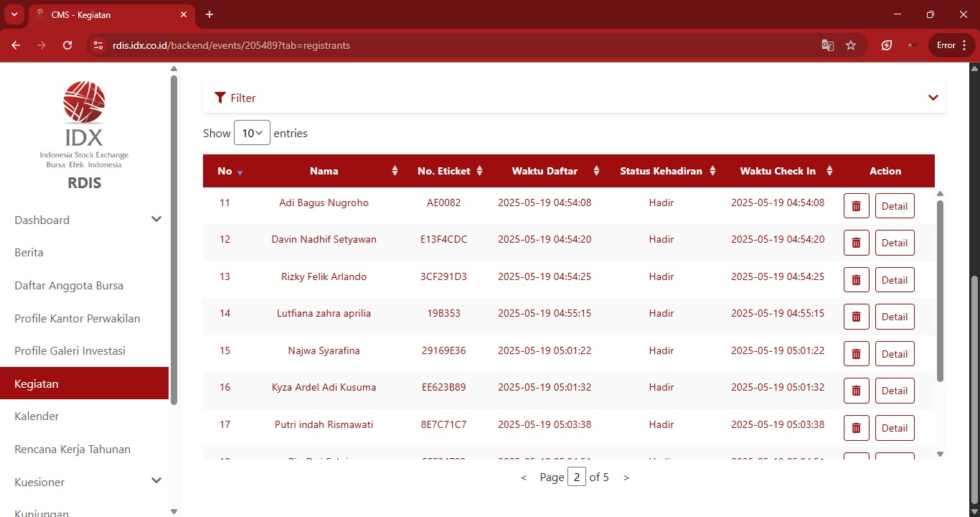Screen dimensions: 980x517
Task: Bookmark this page with the star icon
Action: pos(851,45)
